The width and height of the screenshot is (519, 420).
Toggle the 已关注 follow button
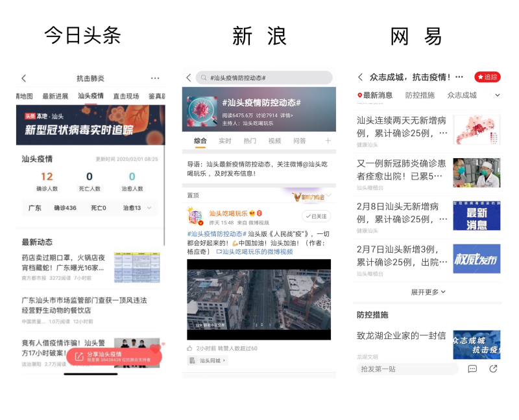pyautogui.click(x=316, y=216)
